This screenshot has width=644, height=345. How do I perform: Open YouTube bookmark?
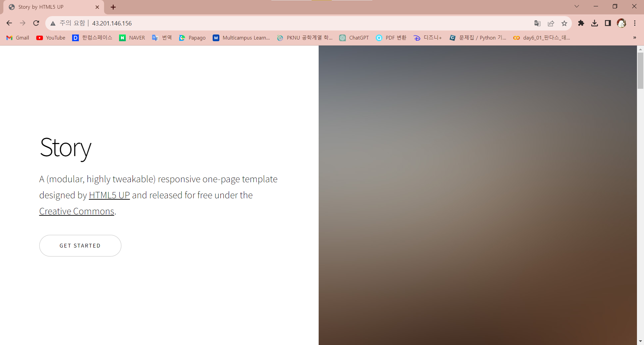tap(51, 38)
